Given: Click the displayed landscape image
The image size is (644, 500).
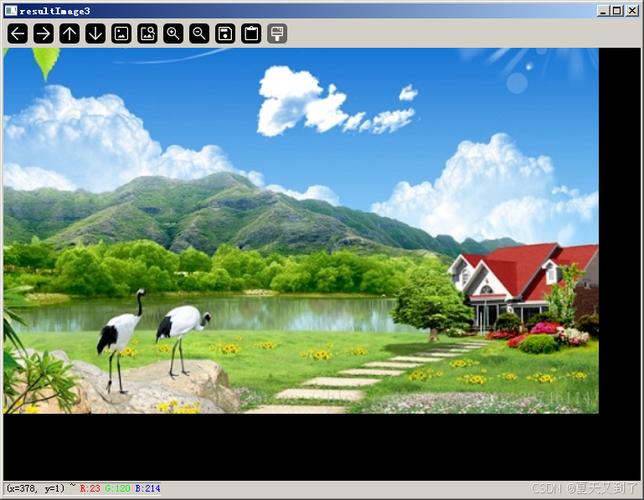Looking at the screenshot, I should (301, 231).
